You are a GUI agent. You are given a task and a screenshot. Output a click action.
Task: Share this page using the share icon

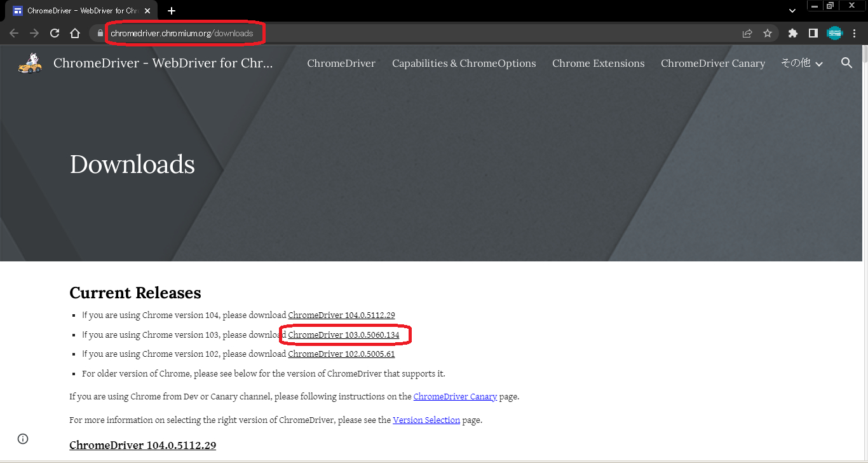click(747, 34)
